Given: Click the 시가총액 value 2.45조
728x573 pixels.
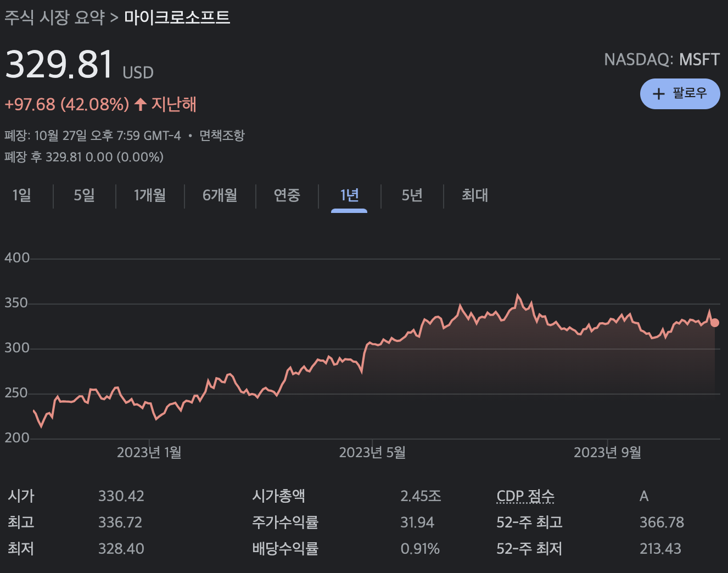Looking at the screenshot, I should point(421,496).
